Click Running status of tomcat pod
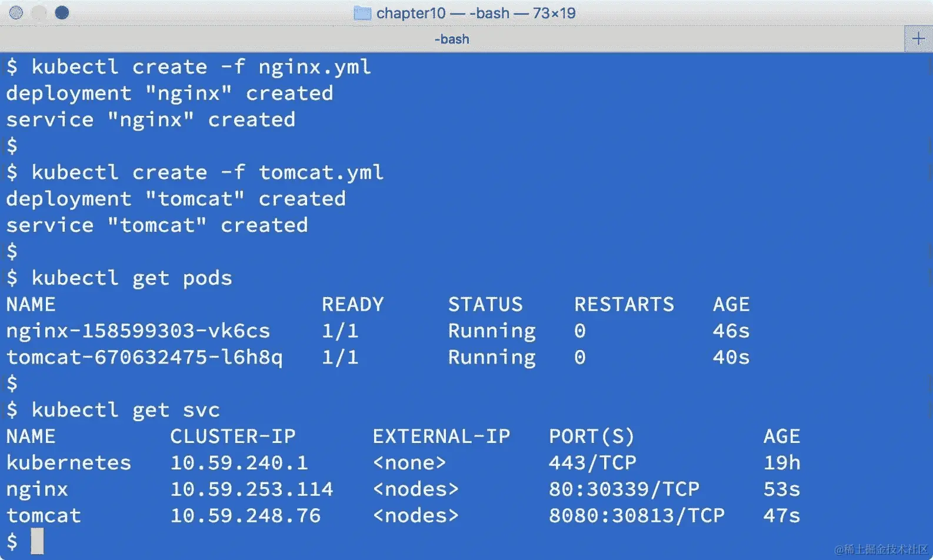 coord(492,358)
